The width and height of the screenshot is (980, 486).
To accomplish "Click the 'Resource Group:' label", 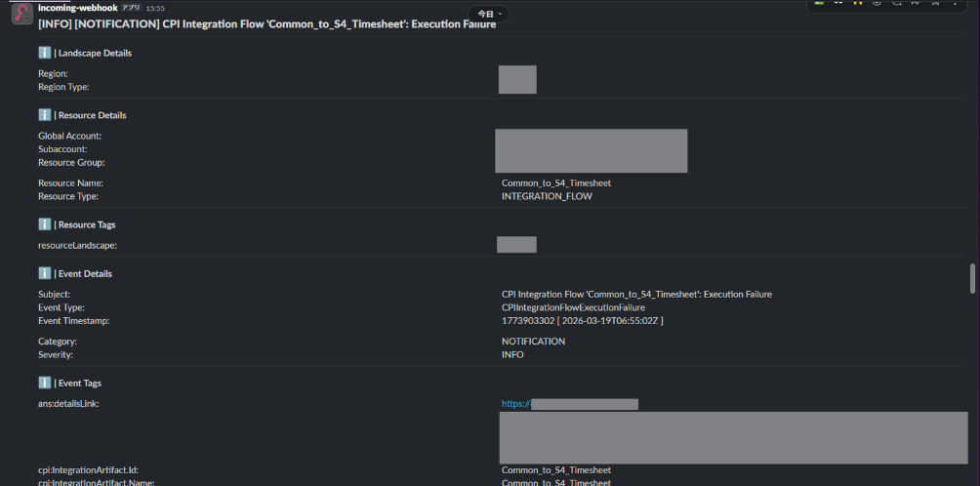I will (71, 162).
